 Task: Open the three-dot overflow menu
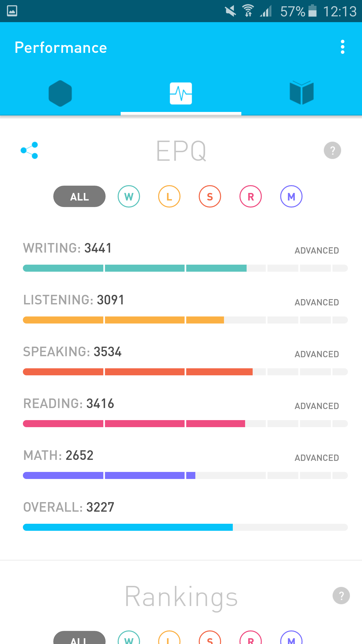point(342,47)
